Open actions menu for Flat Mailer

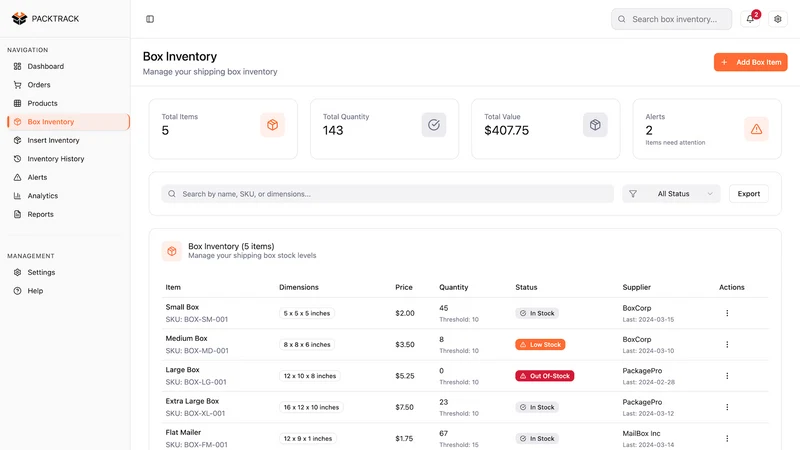727,438
